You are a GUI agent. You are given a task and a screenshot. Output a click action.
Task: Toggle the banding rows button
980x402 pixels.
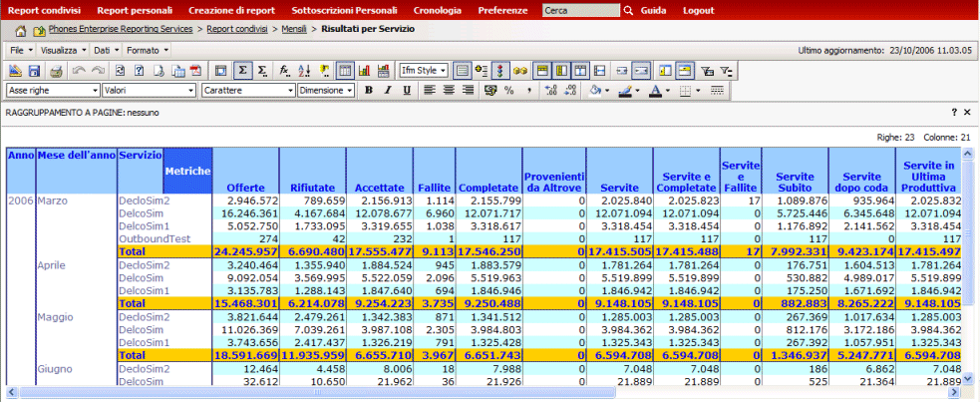tap(463, 71)
